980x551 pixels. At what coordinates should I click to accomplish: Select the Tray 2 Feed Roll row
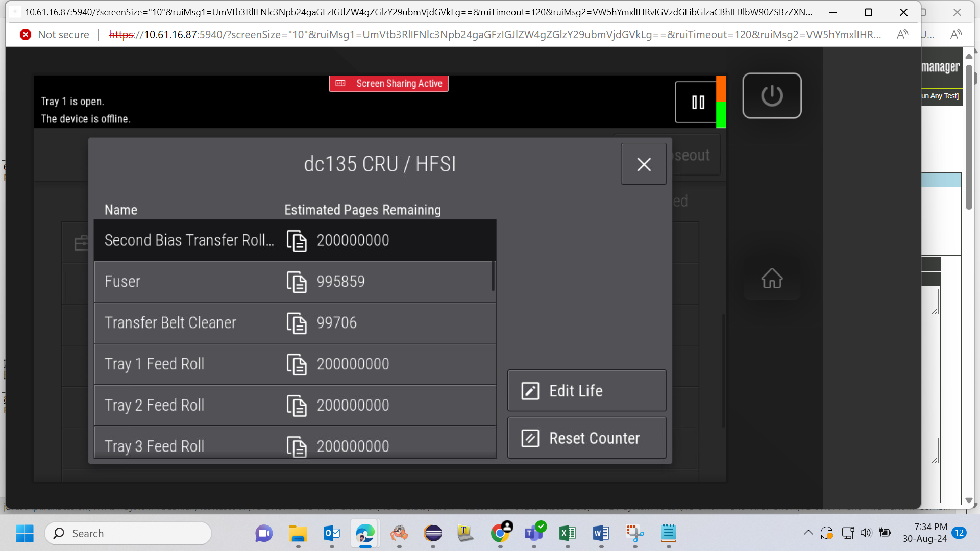click(295, 406)
